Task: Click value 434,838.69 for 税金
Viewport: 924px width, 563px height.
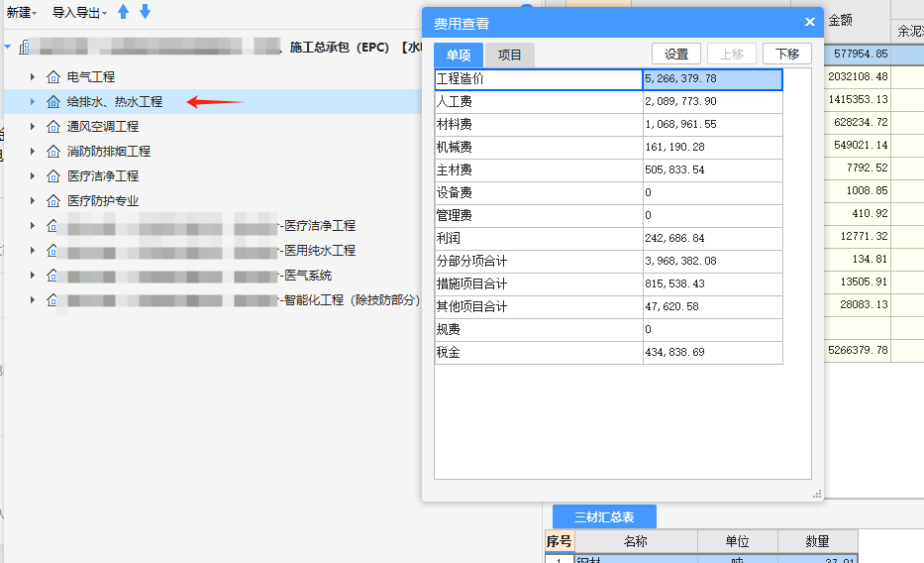Action: [712, 353]
